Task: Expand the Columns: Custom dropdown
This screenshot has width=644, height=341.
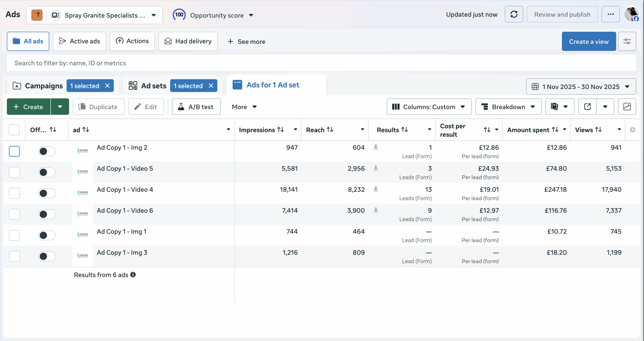Action: (429, 107)
